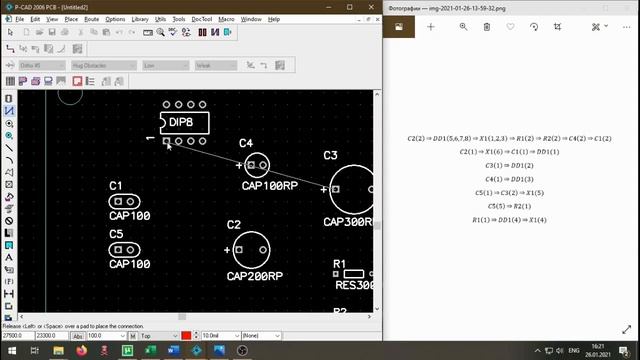Select the Place Via tool in the left toolbar
This screenshot has height=360, width=640.
point(9,136)
